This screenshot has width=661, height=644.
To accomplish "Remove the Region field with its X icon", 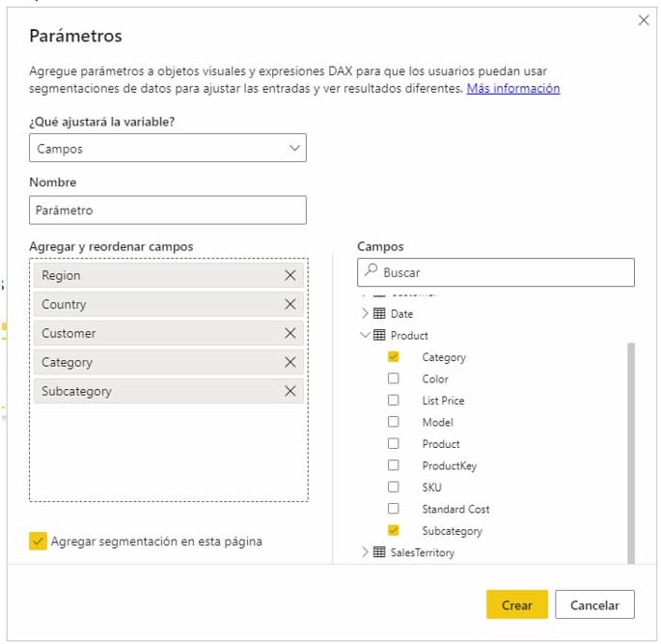I will pyautogui.click(x=290, y=275).
